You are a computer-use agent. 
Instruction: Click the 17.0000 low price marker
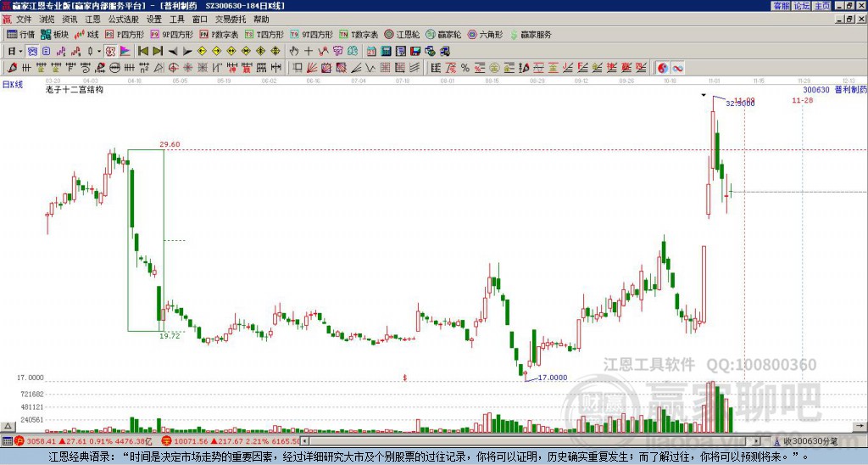point(553,378)
